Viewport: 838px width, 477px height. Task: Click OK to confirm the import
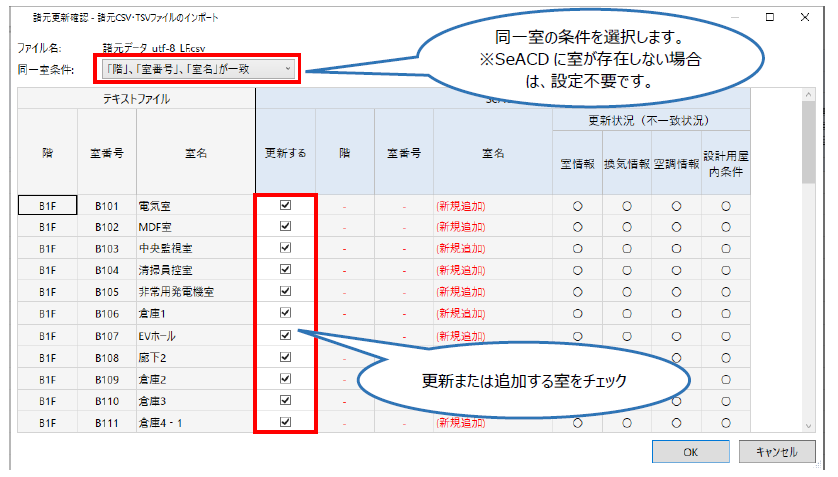[x=690, y=452]
